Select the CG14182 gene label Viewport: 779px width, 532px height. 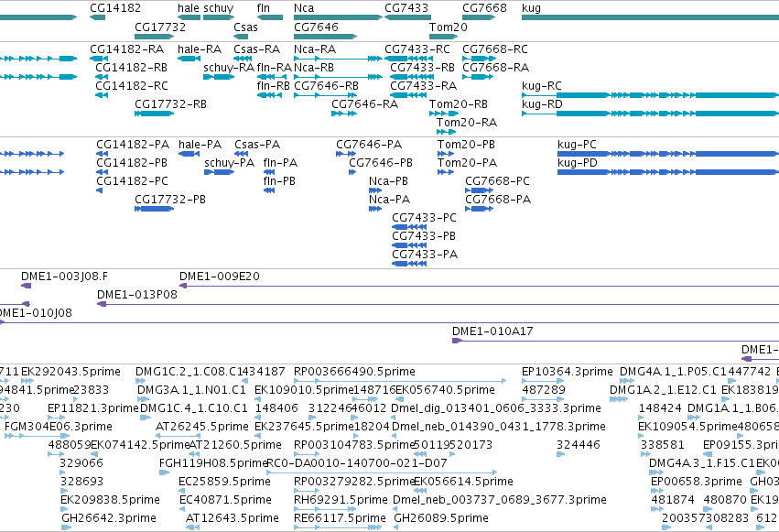pyautogui.click(x=115, y=8)
